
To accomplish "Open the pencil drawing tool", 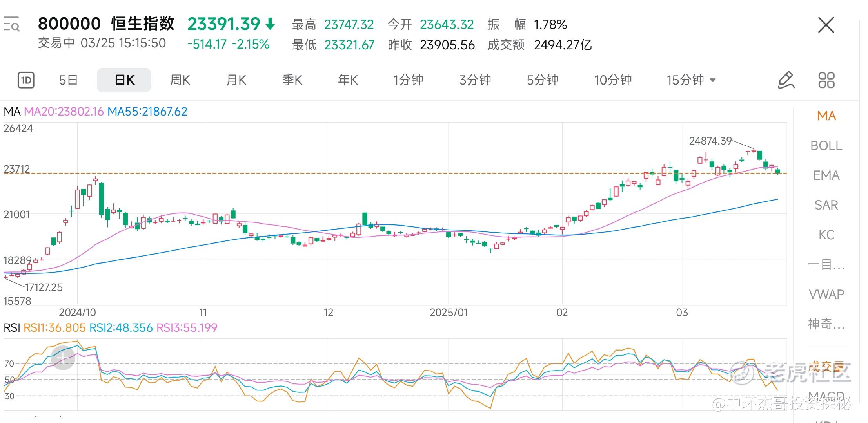I will pos(786,80).
